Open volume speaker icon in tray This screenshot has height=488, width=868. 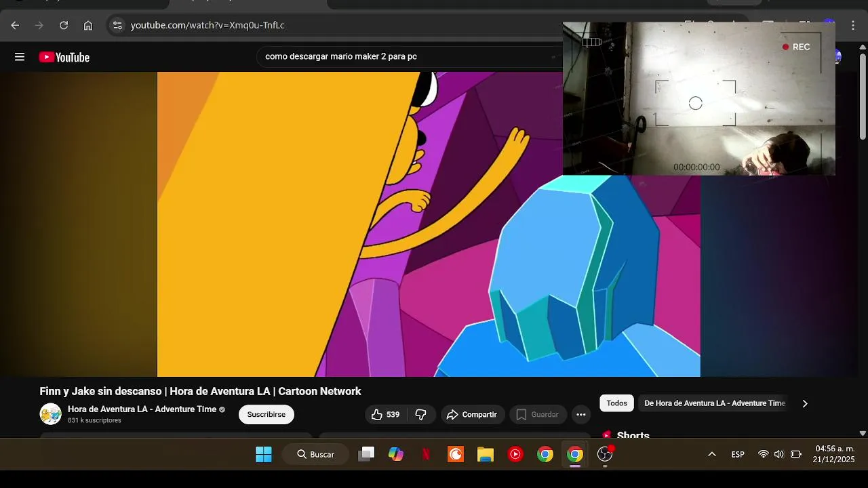pos(779,454)
